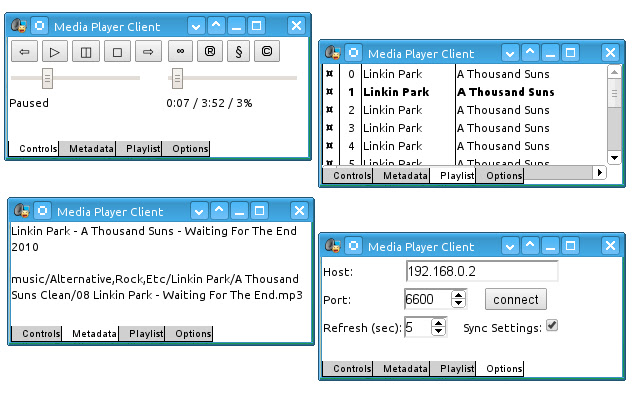The image size is (640, 400).
Task: Click the connect button
Action: point(517,299)
